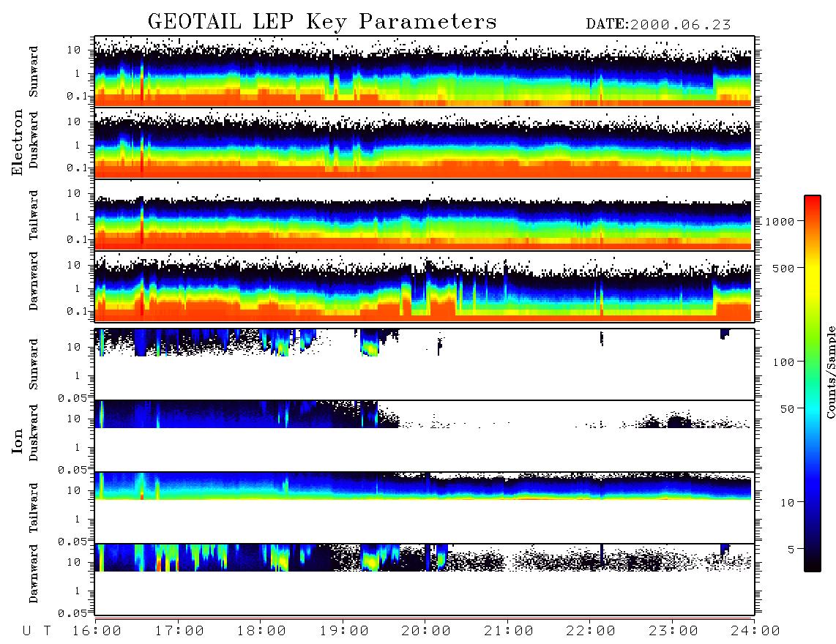
Task: Click the '0.05' tick of Ion Dawnward panel
Action: coord(72,613)
